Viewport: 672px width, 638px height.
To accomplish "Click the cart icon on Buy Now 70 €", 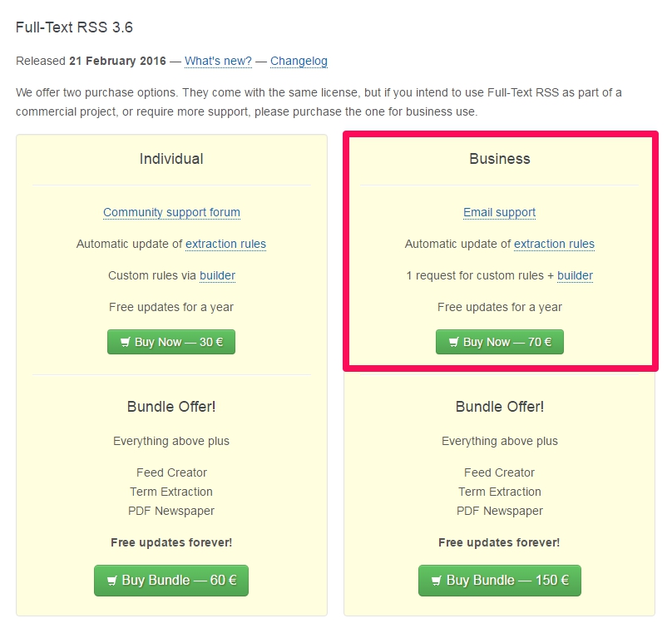I will point(453,342).
